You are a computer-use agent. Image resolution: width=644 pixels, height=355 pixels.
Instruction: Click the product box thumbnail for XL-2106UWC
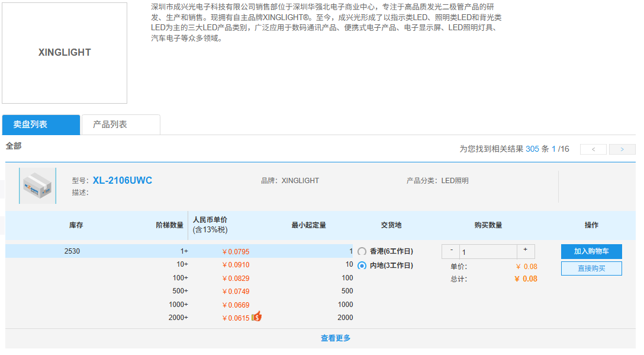tap(37, 186)
